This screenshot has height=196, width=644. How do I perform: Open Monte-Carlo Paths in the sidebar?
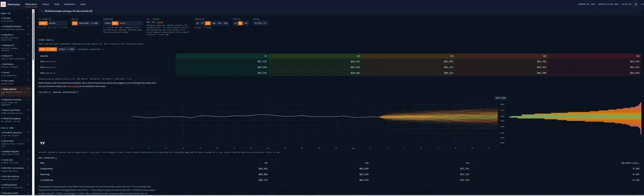point(16,111)
